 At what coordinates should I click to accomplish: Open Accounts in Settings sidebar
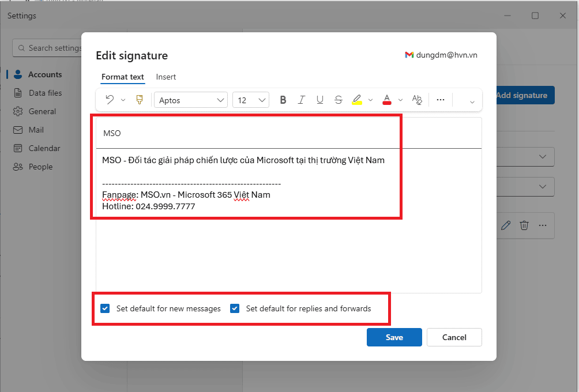(x=44, y=74)
